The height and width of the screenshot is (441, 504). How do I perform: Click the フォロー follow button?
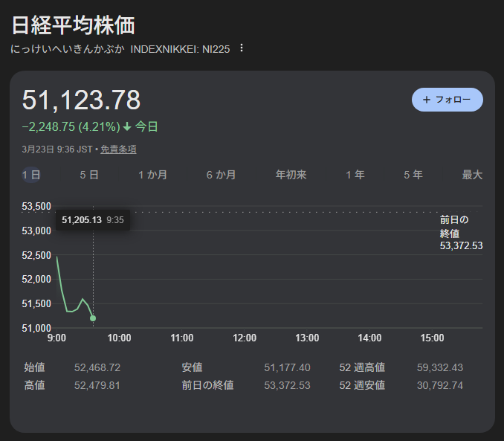point(447,100)
